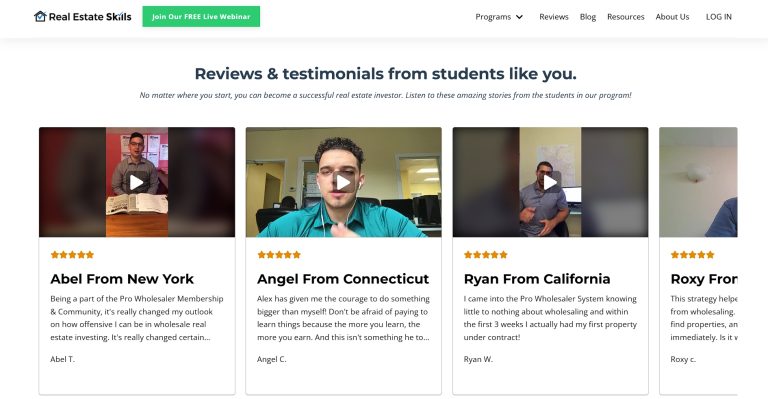Open the Resources menu item
Screen dimensions: 768x399
(x=625, y=17)
